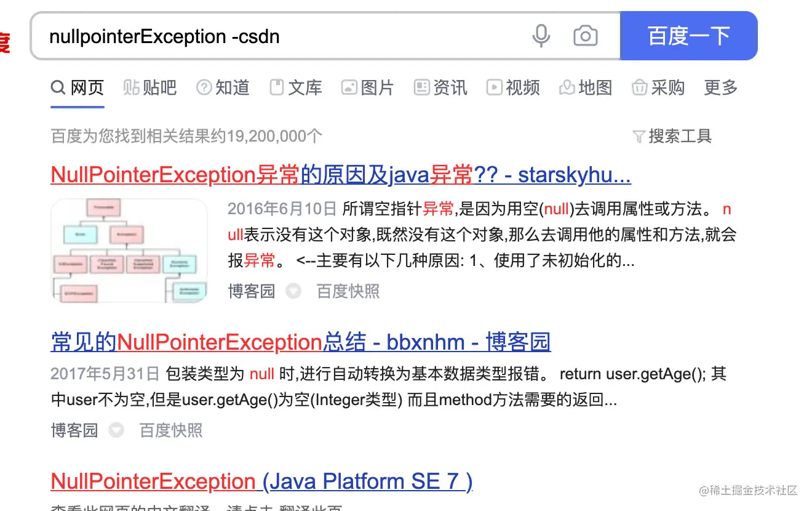The height and width of the screenshot is (511, 812).
Task: Click the camera image search icon
Action: [x=585, y=36]
